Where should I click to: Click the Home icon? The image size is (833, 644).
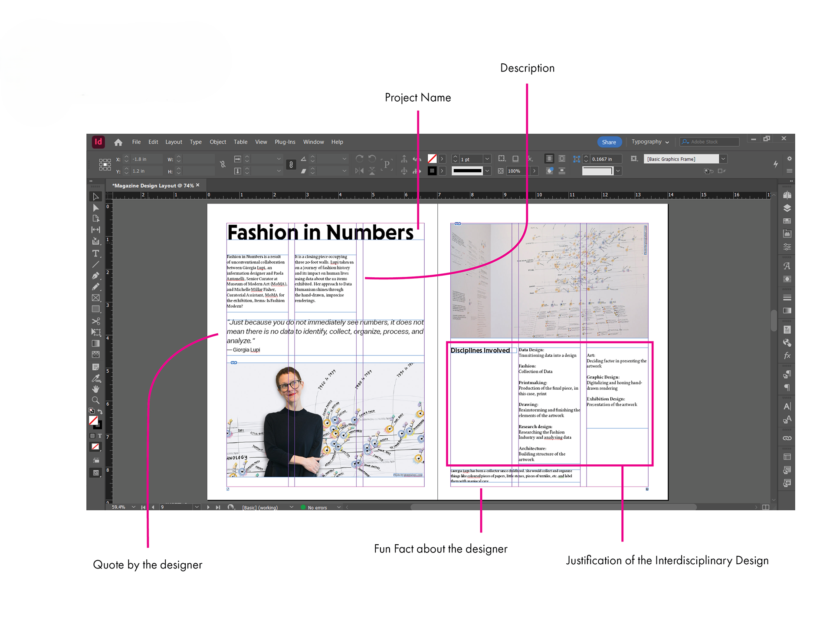coord(118,142)
